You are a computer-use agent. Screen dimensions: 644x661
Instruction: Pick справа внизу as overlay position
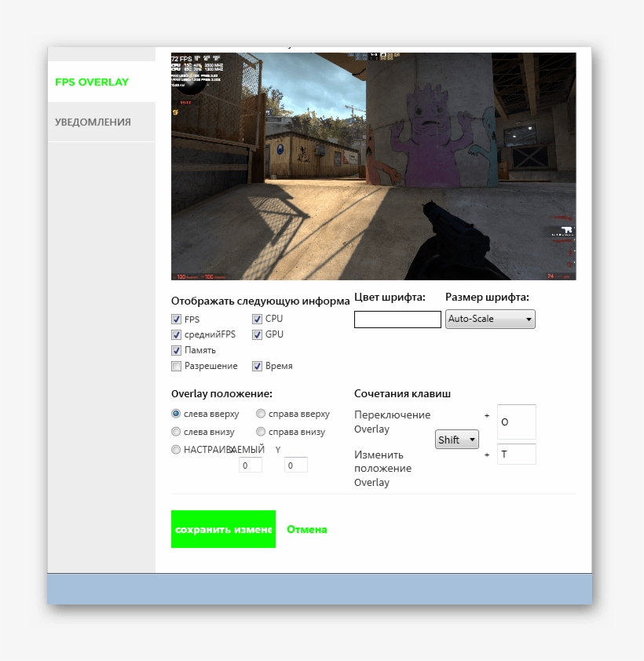coord(260,431)
